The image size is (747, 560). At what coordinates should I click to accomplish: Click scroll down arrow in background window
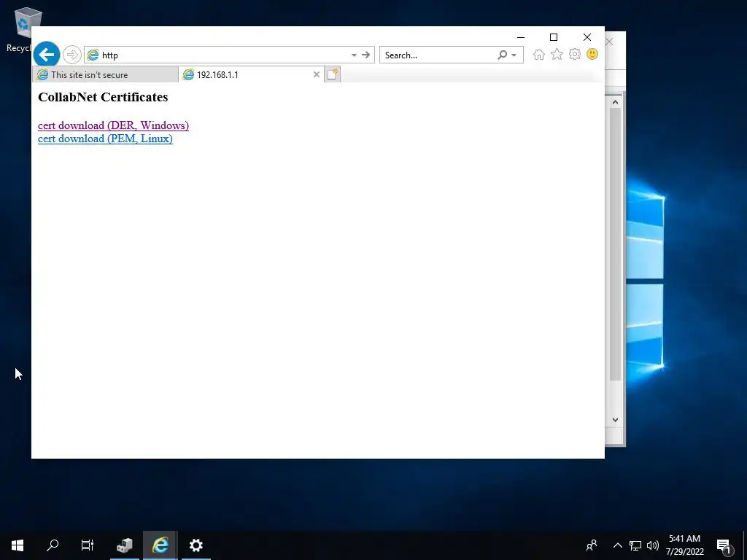(615, 419)
